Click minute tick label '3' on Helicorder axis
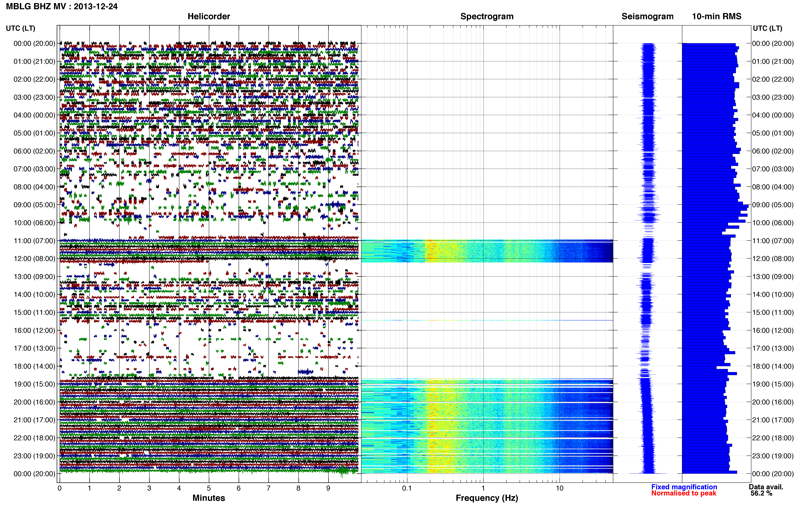The height and width of the screenshot is (508, 812). (149, 488)
